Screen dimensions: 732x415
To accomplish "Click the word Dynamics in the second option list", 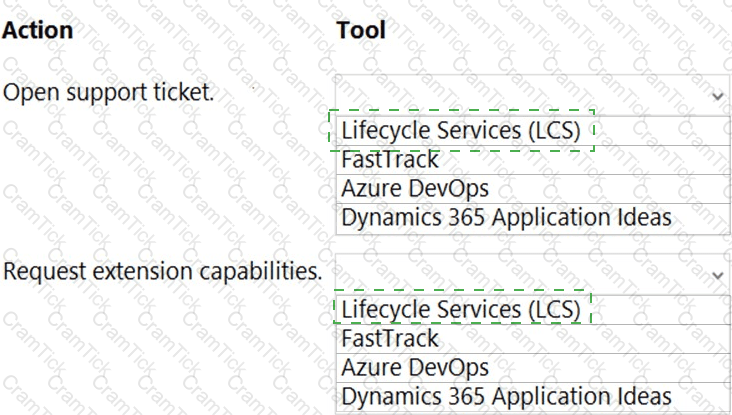I will (386, 396).
